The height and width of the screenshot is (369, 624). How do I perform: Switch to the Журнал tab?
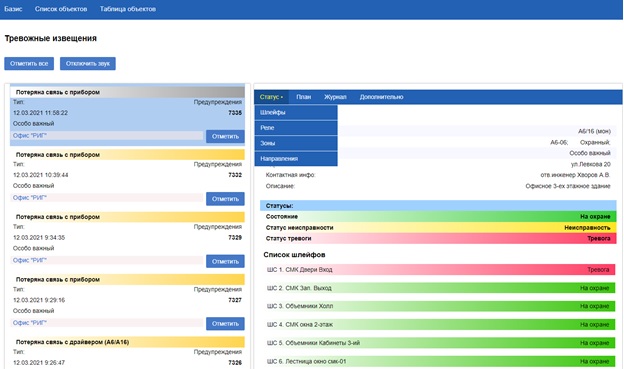335,97
